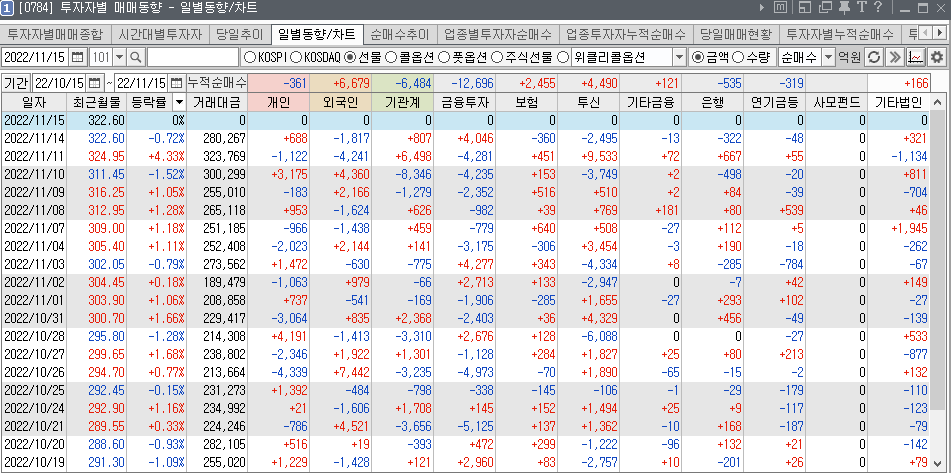Click the magnifier search icon beside code 101
The image size is (951, 473).
tap(136, 57)
